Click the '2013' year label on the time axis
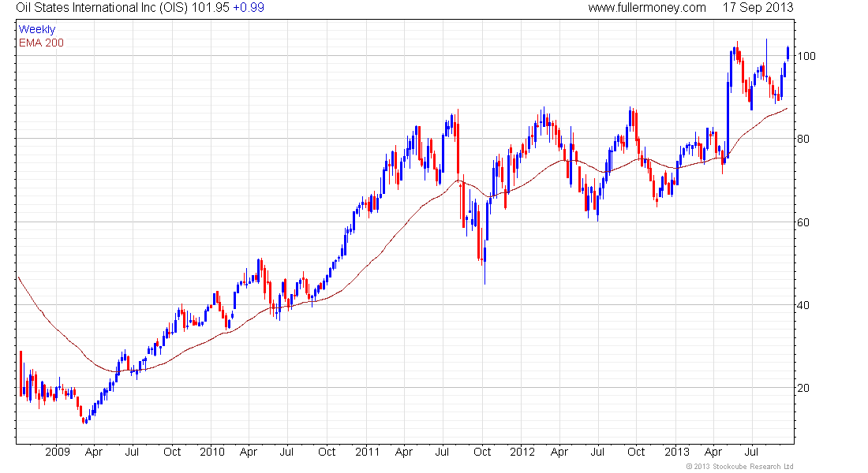868x473 pixels. [x=676, y=452]
